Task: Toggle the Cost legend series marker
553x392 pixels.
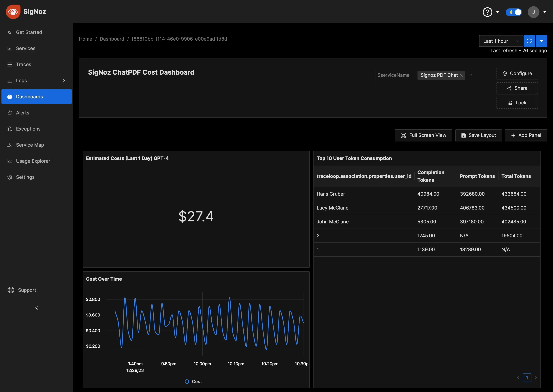Action: pos(187,381)
